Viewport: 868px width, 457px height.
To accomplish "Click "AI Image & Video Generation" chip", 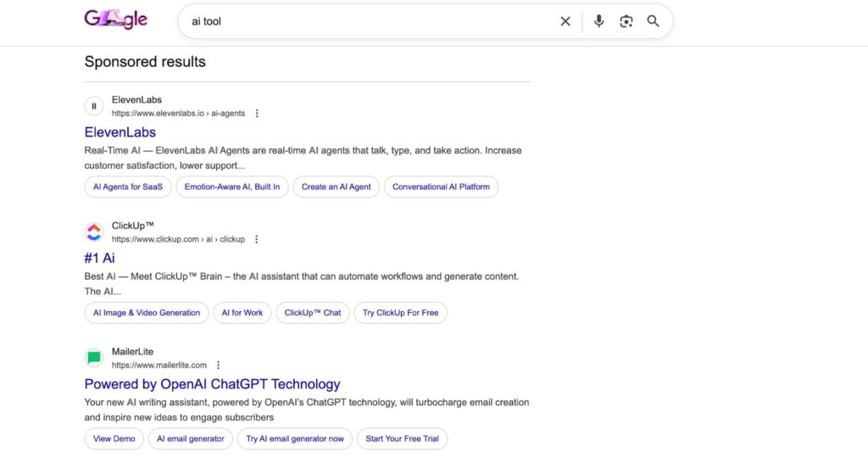I will (x=147, y=313).
